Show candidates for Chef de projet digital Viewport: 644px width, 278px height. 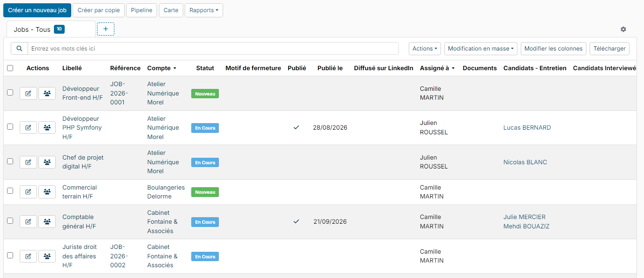pyautogui.click(x=47, y=162)
